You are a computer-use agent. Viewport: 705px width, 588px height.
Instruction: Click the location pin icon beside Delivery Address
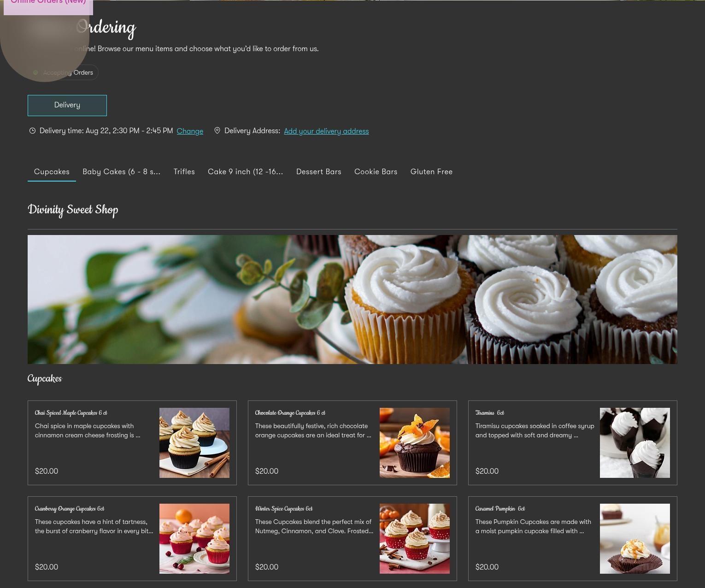(x=217, y=131)
